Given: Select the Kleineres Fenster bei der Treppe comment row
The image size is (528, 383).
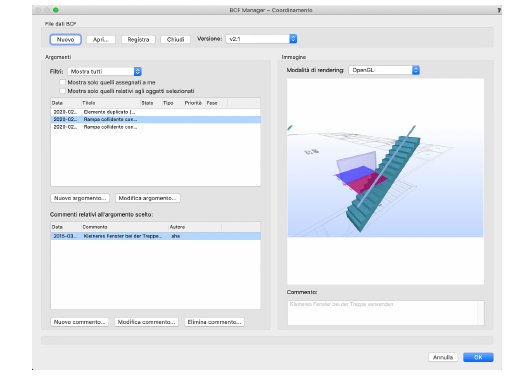Looking at the screenshot, I should 156,236.
